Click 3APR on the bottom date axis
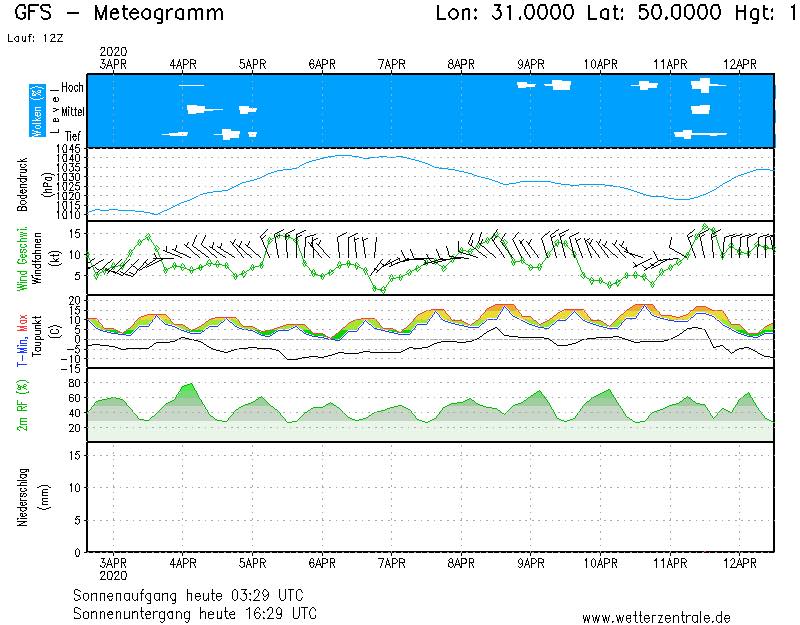The height and width of the screenshot is (625, 800). [x=113, y=564]
